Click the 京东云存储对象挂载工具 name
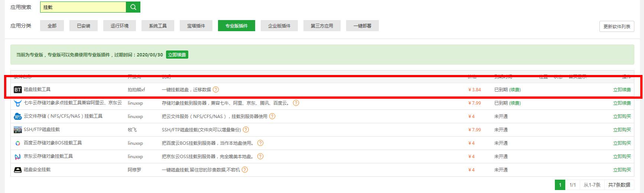 point(48,156)
